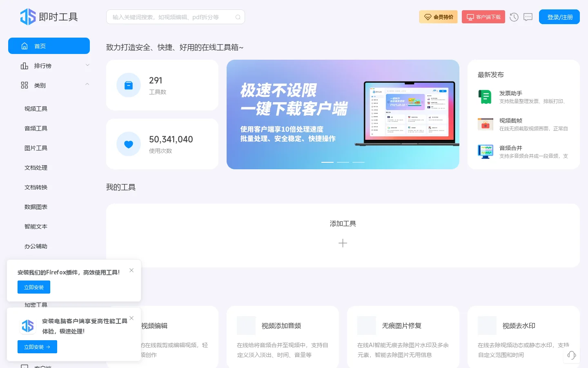Image resolution: width=588 pixels, height=368 pixels.
Task: Open the history clock icon
Action: (514, 17)
